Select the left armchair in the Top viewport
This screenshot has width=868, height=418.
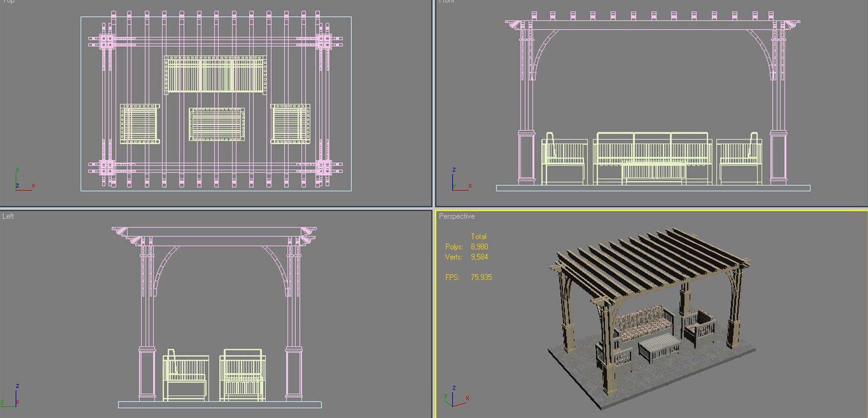click(x=140, y=124)
